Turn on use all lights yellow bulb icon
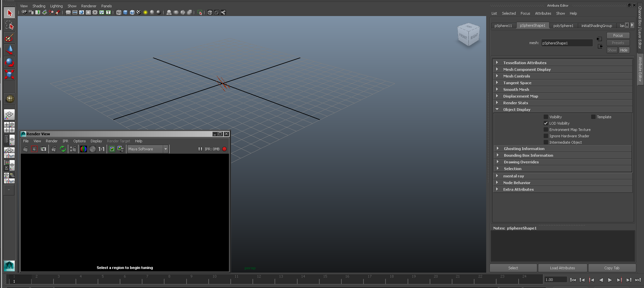This screenshot has width=644, height=288. point(145,12)
